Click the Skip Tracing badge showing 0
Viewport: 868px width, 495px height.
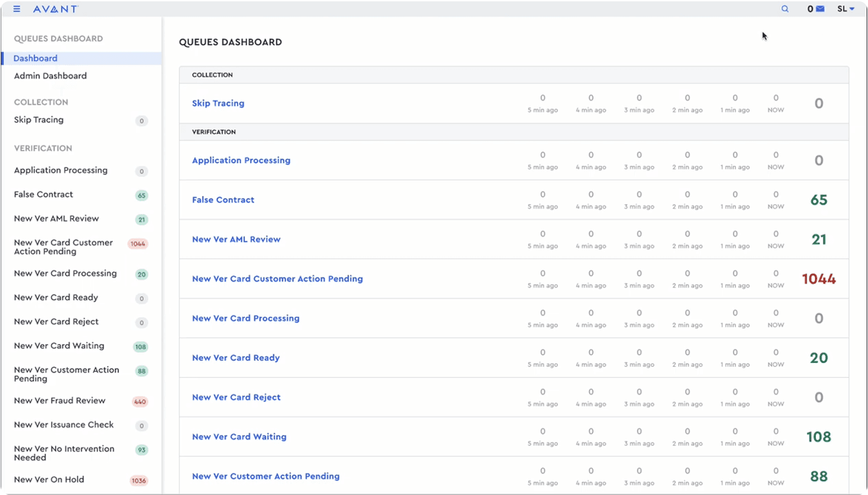[x=141, y=120]
